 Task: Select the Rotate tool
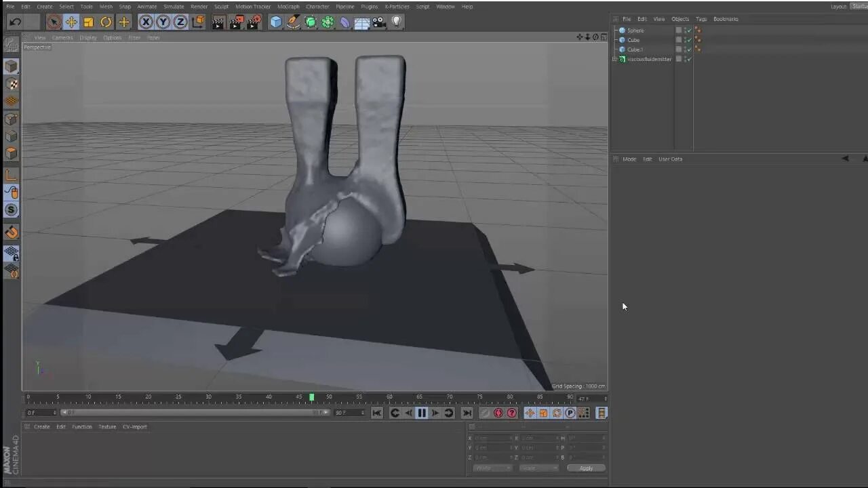106,22
